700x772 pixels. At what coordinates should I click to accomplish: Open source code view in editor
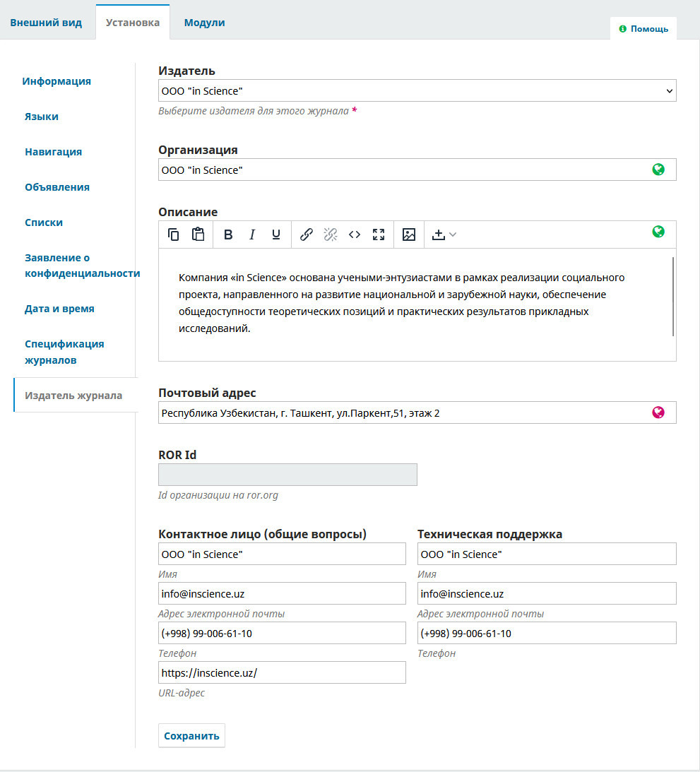[x=355, y=234]
